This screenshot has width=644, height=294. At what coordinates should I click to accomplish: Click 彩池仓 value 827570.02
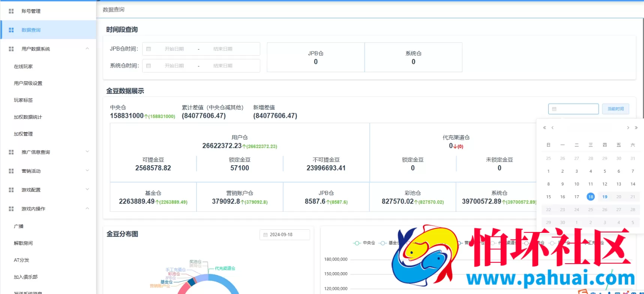(398, 201)
